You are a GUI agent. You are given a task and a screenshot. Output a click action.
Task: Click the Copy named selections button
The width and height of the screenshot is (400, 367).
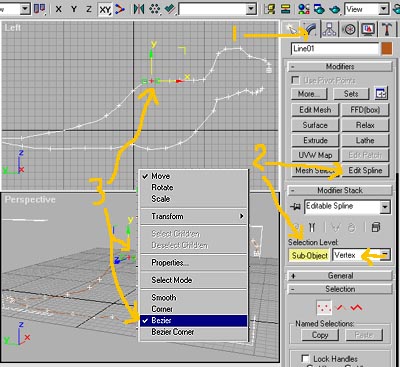pos(320,335)
